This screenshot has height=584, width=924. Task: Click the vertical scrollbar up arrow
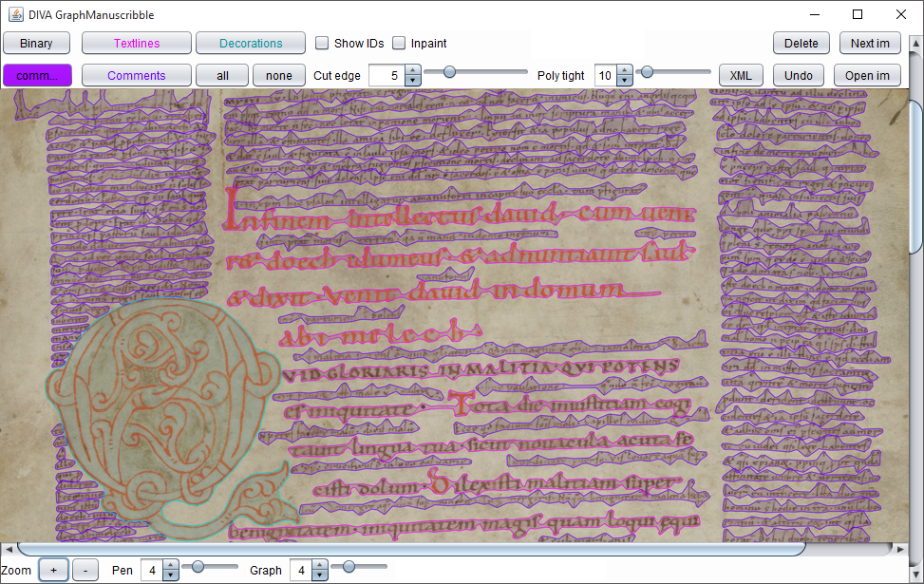click(x=916, y=43)
